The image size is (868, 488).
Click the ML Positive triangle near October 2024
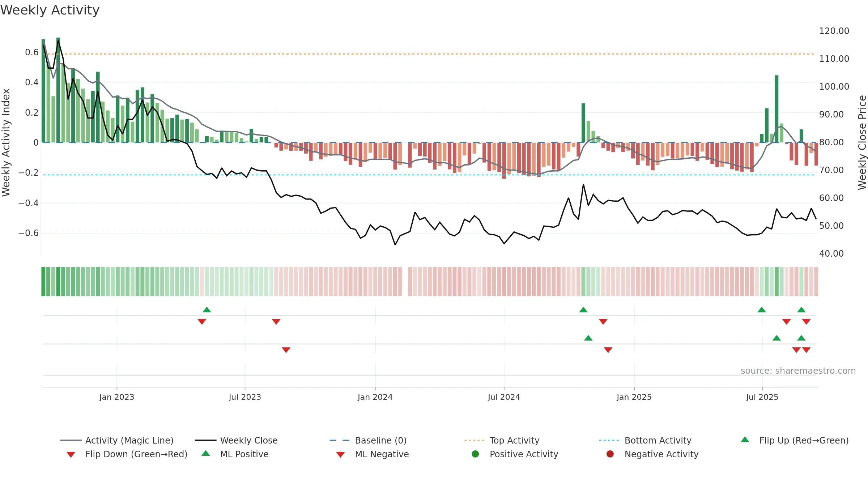pos(588,338)
